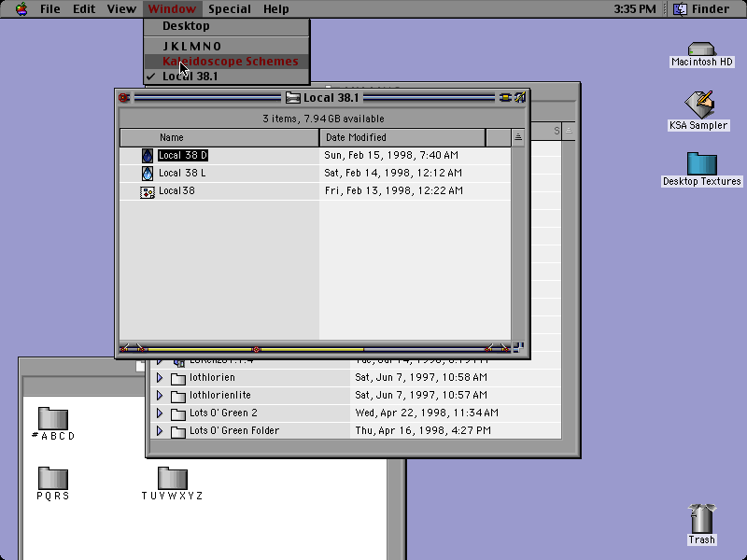Click the lothlorien folder icon
747x560 pixels.
point(178,379)
